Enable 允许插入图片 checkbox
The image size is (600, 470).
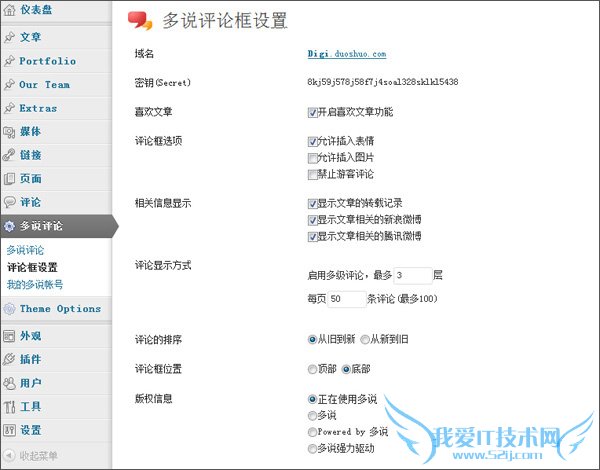click(x=312, y=158)
